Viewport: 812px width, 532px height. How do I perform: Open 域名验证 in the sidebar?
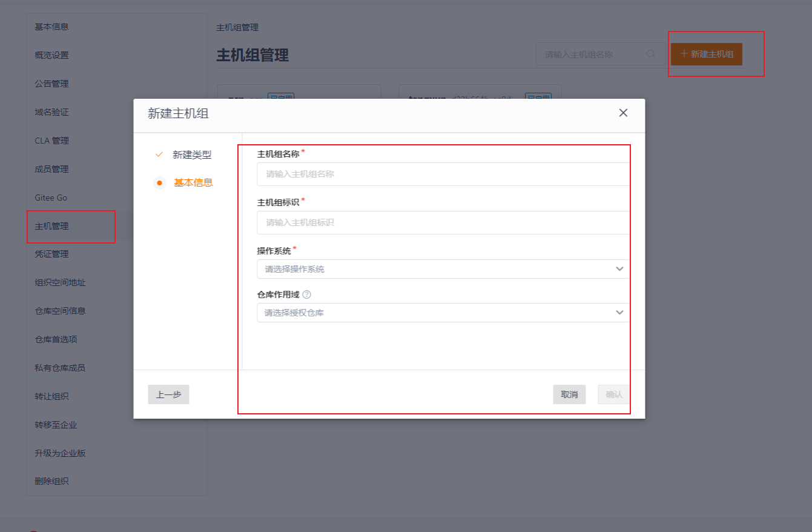click(x=51, y=112)
